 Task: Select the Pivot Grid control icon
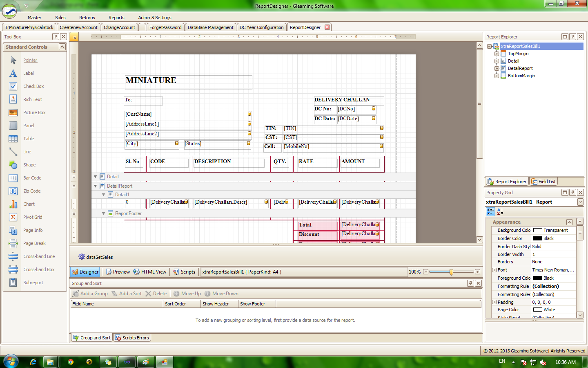(13, 217)
